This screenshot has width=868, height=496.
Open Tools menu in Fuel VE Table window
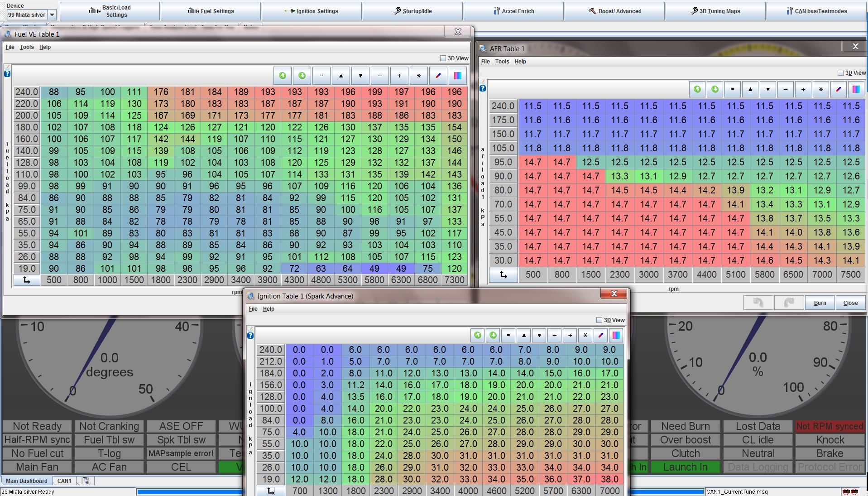pos(27,47)
